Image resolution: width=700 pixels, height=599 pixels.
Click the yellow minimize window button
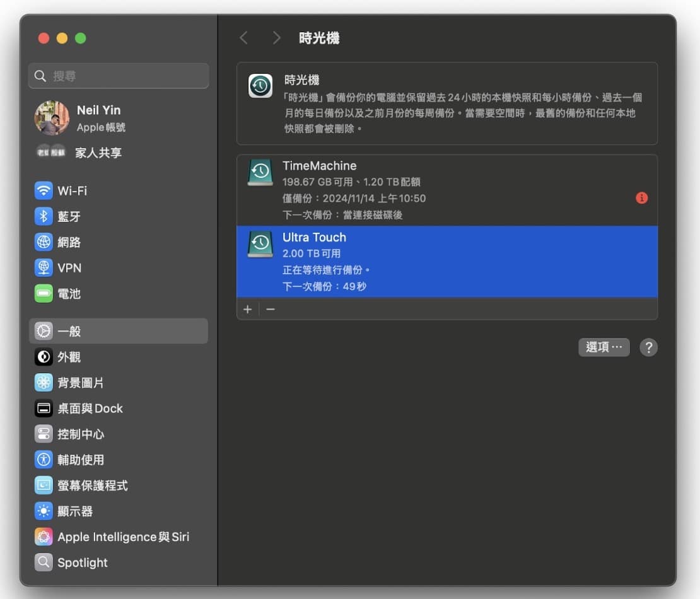pyautogui.click(x=62, y=38)
